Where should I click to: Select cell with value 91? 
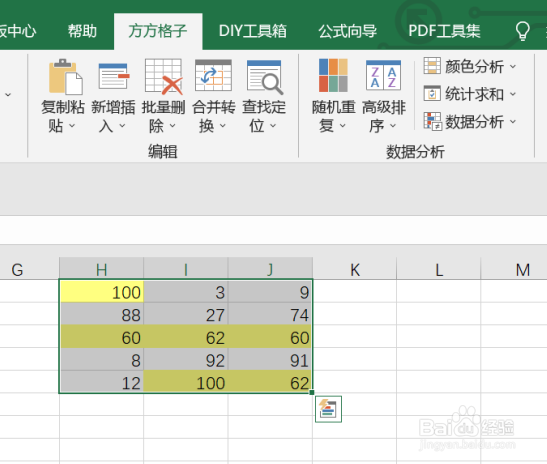tap(270, 359)
